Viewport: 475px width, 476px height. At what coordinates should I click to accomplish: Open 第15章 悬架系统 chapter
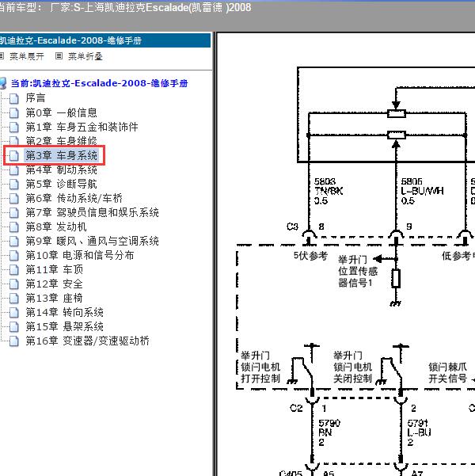(x=65, y=326)
